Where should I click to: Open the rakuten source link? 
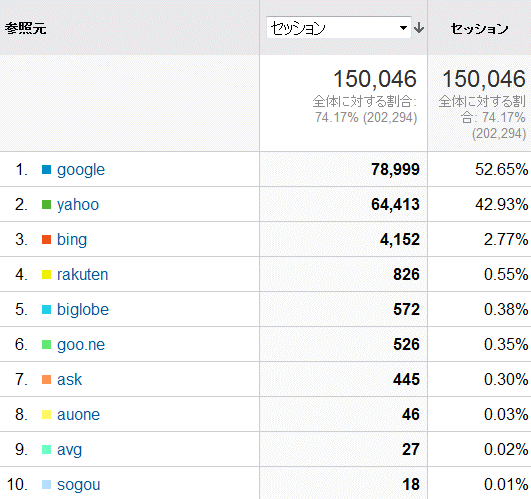click(x=82, y=275)
